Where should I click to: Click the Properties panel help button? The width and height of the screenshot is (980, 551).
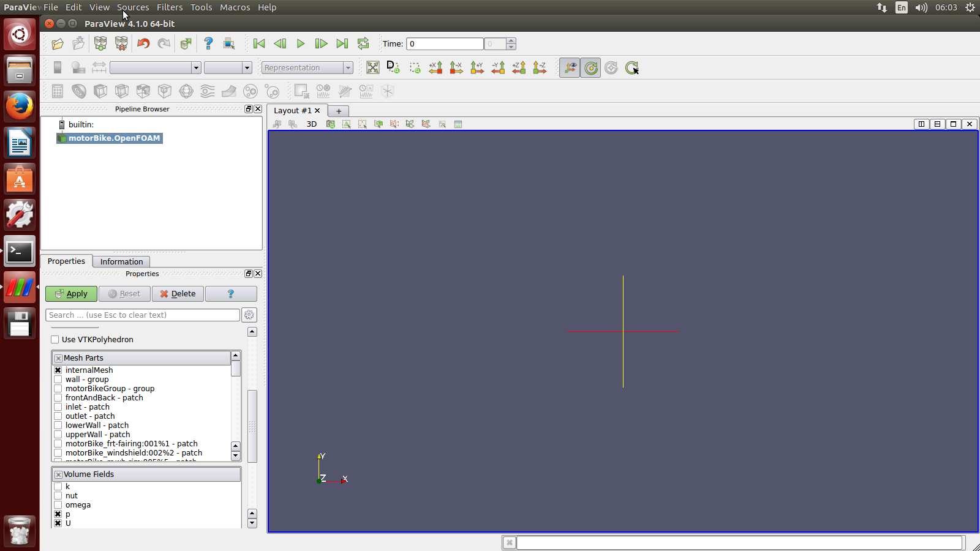[x=231, y=294]
